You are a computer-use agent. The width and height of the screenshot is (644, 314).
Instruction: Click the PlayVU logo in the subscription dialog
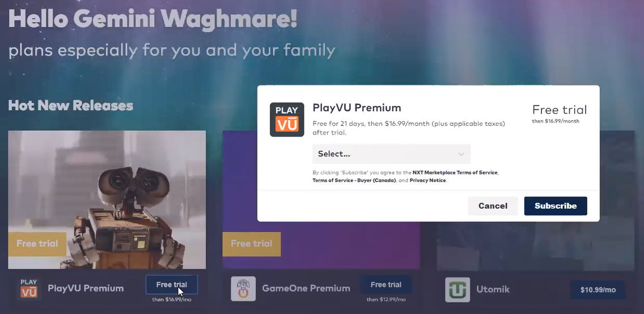click(x=287, y=120)
